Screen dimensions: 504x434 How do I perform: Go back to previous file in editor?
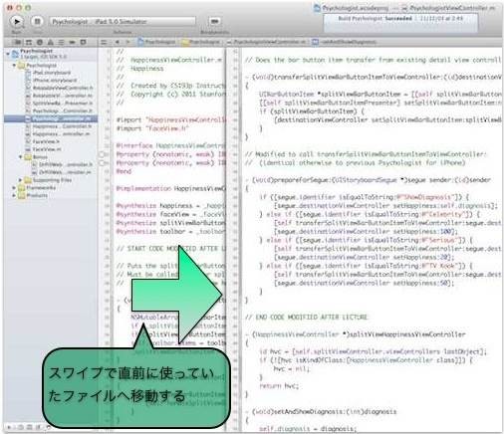tap(118, 42)
